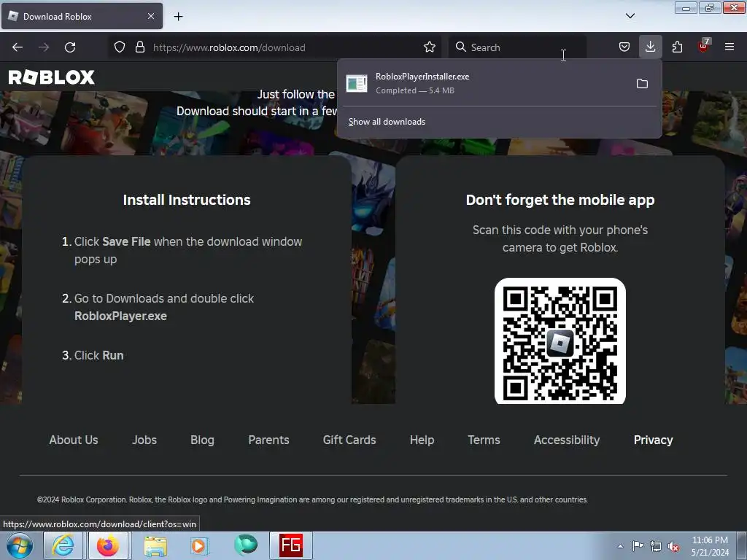Open a new tab with plus button

178,17
